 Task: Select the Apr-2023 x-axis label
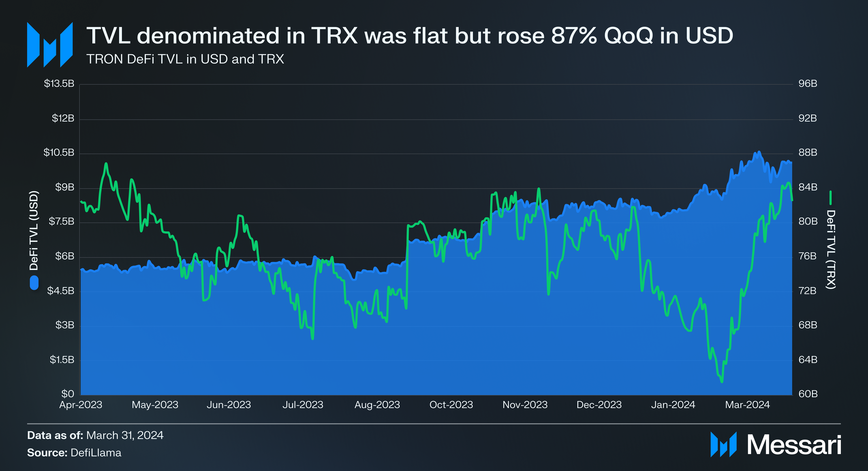(81, 405)
